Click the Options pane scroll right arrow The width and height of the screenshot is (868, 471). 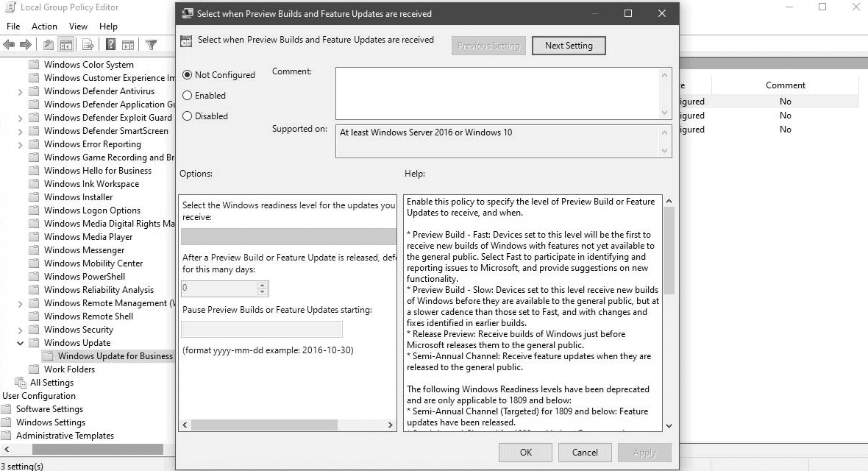(391, 425)
